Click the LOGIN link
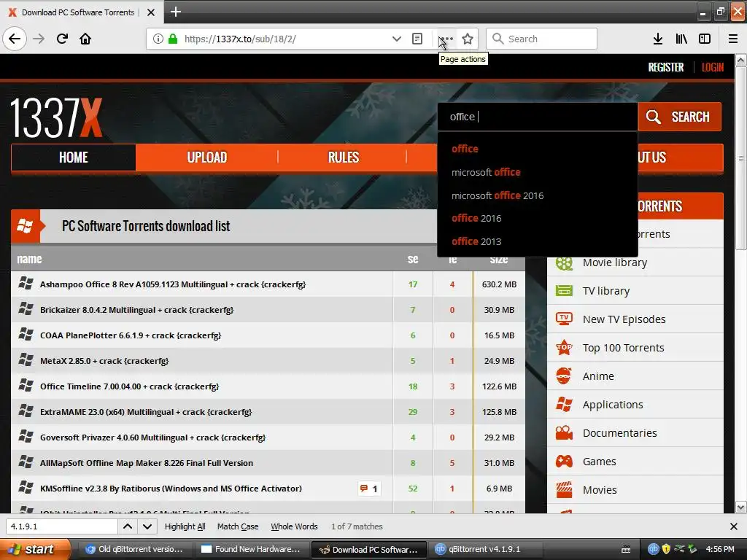The height and width of the screenshot is (560, 747). 713,67
